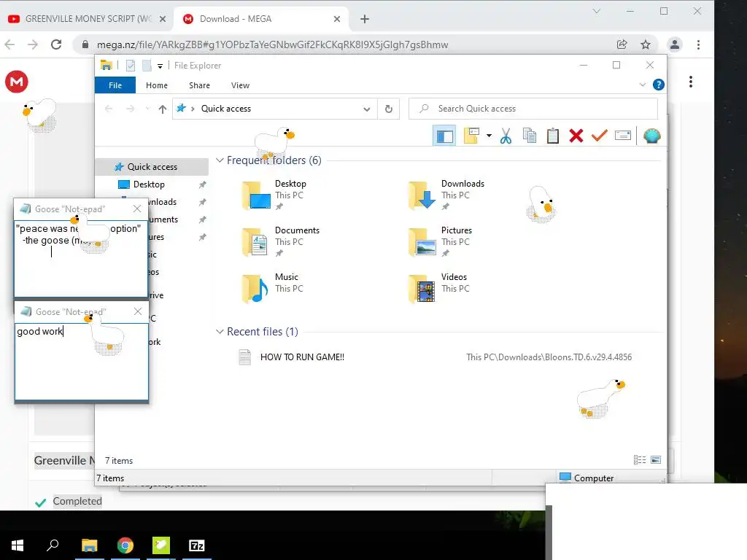The image size is (747, 560).
Task: Open the Videos folder in Frequent folders
Action: pyautogui.click(x=438, y=287)
